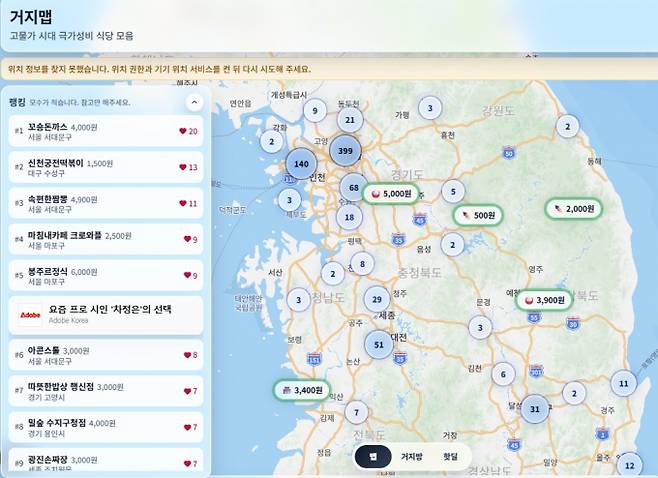Click the location permission warning banner
658x478 pixels.
(x=329, y=69)
